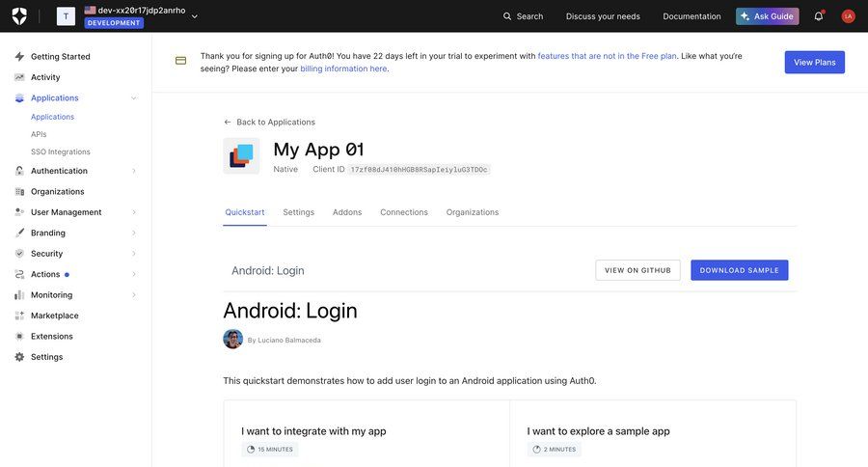The height and width of the screenshot is (467, 868).
Task: Click the Marketplace grid icon
Action: pos(19,316)
